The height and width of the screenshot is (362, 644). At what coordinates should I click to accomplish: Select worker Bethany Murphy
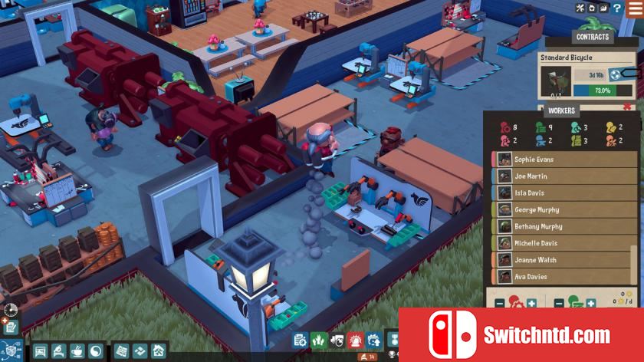point(564,226)
